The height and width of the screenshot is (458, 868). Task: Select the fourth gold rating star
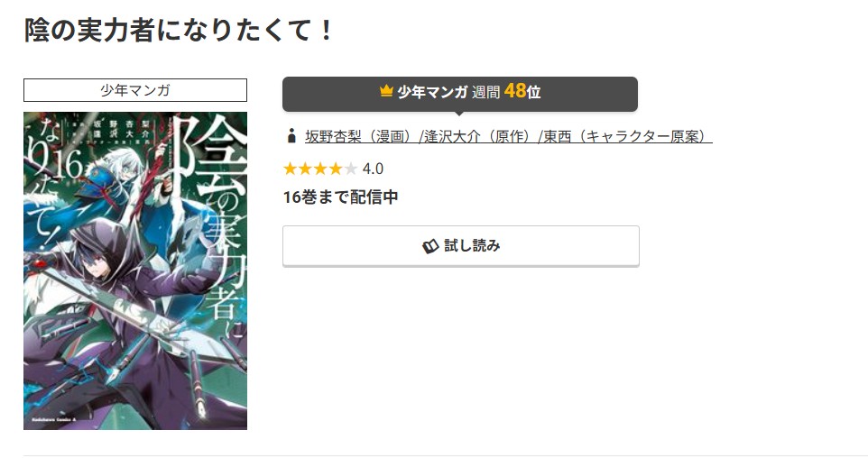pos(335,169)
